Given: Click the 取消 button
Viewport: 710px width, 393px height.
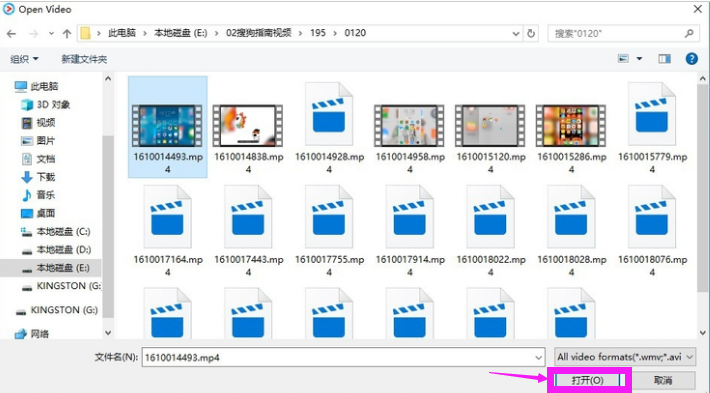Looking at the screenshot, I should [x=663, y=380].
